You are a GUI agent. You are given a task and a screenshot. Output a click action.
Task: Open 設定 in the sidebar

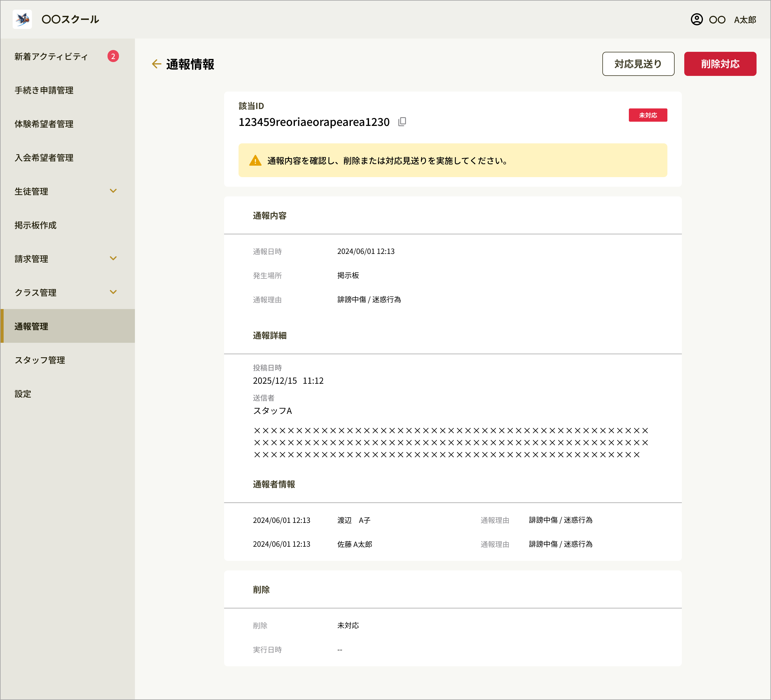click(x=67, y=393)
